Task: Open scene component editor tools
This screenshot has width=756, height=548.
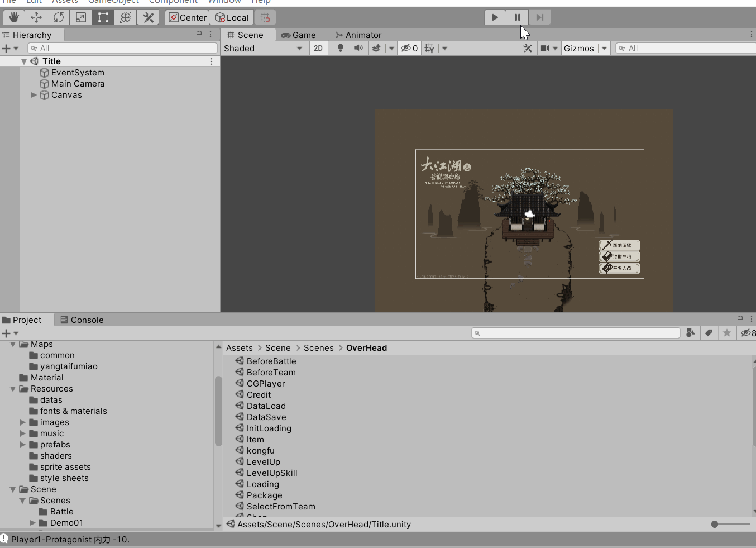Action: click(x=528, y=48)
